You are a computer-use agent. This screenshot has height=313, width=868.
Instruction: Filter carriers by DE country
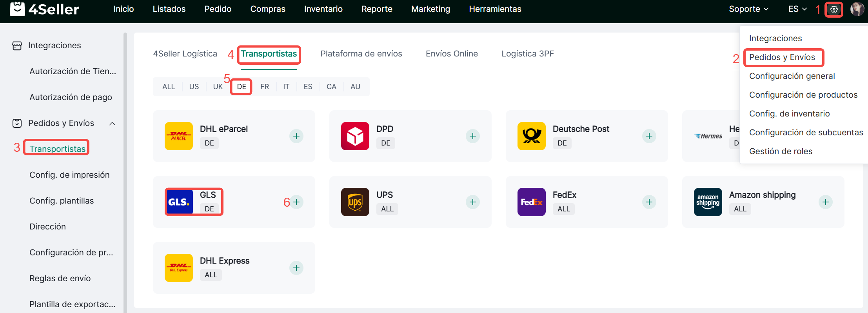click(242, 87)
